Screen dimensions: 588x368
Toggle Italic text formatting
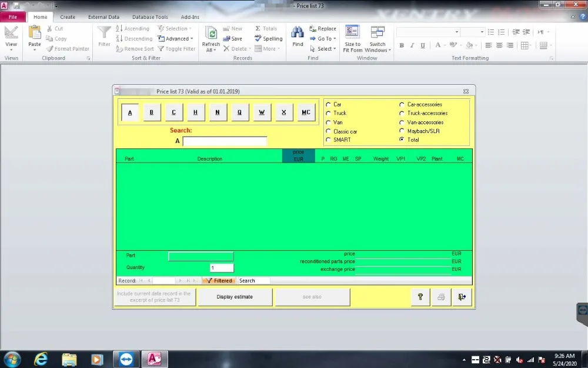click(412, 45)
